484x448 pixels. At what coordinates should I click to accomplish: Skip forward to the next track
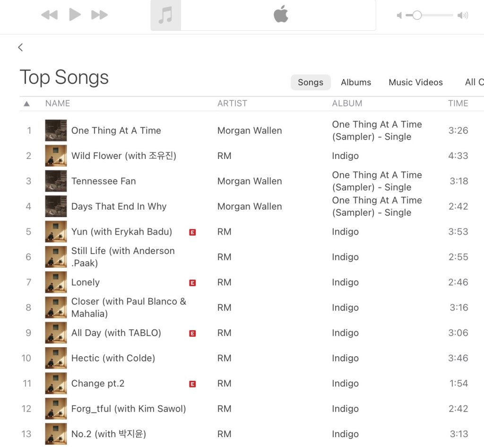point(100,15)
